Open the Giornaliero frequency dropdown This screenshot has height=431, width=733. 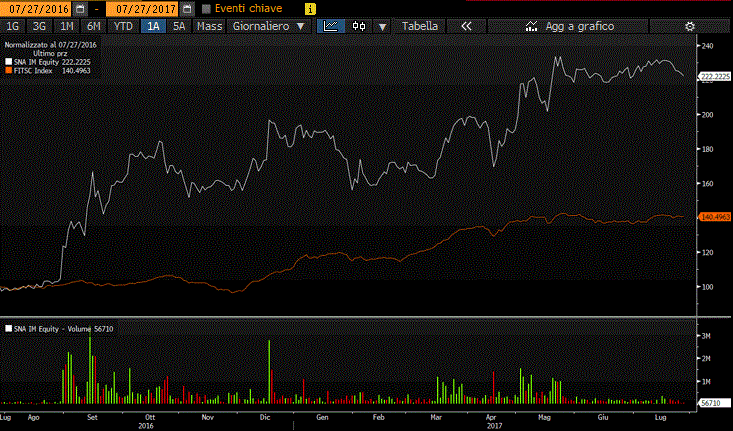[x=268, y=26]
